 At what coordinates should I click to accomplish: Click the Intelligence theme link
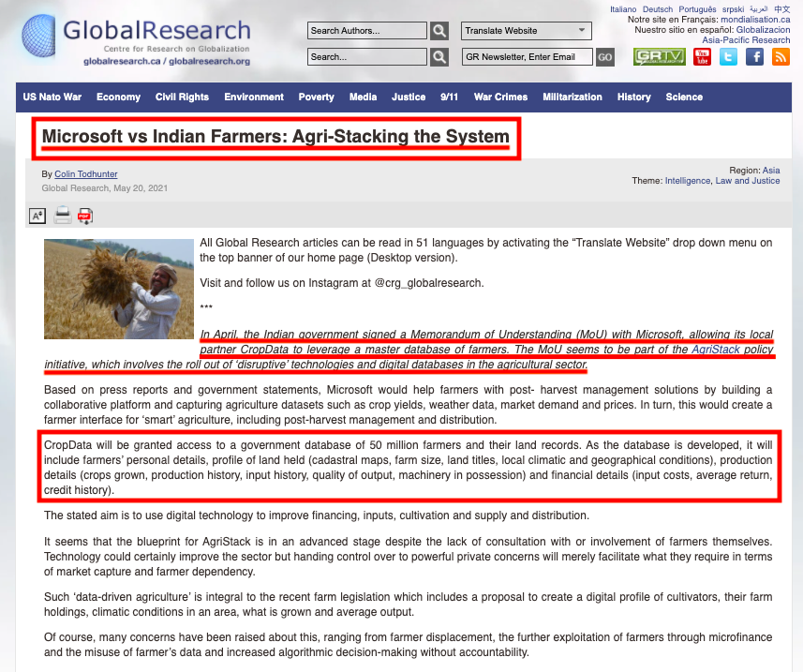[x=687, y=181]
